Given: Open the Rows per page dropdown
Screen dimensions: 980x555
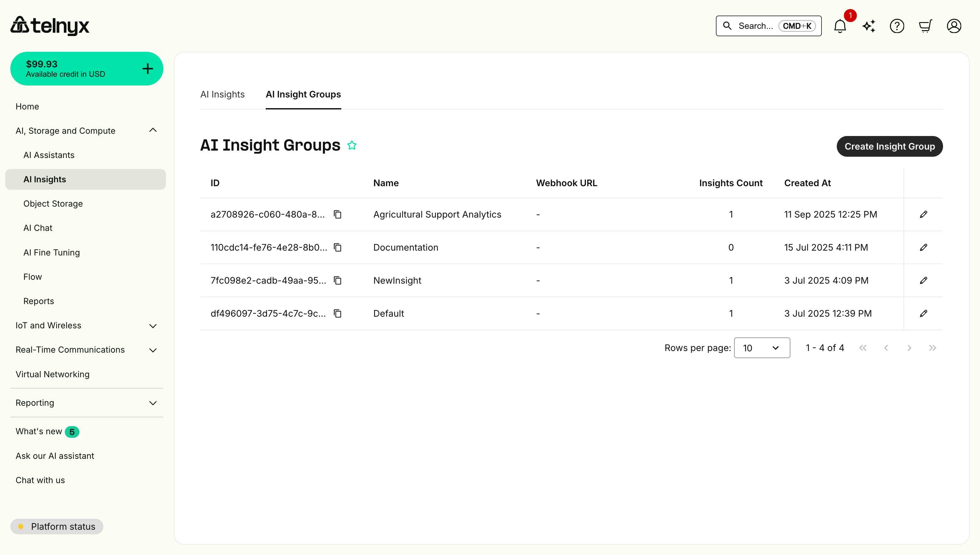Looking at the screenshot, I should [762, 348].
